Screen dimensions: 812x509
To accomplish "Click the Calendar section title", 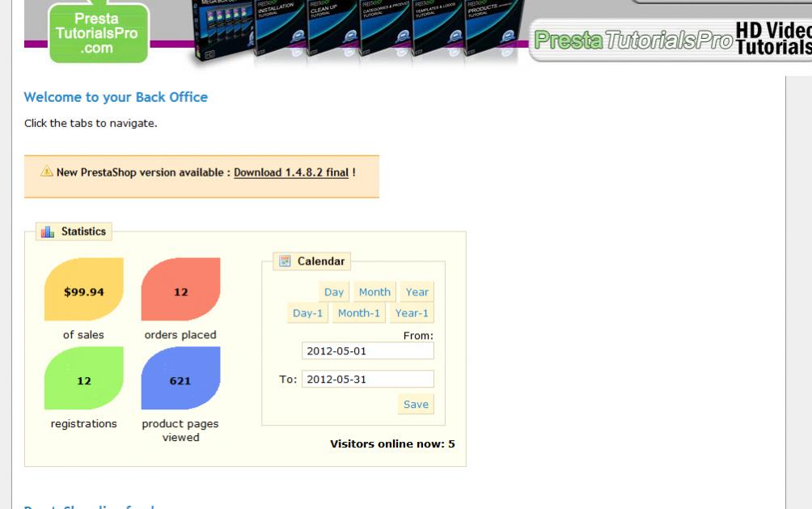I will [321, 261].
